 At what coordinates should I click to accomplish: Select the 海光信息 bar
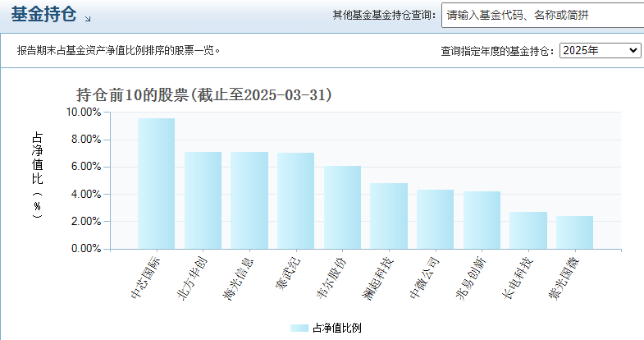[x=249, y=200]
